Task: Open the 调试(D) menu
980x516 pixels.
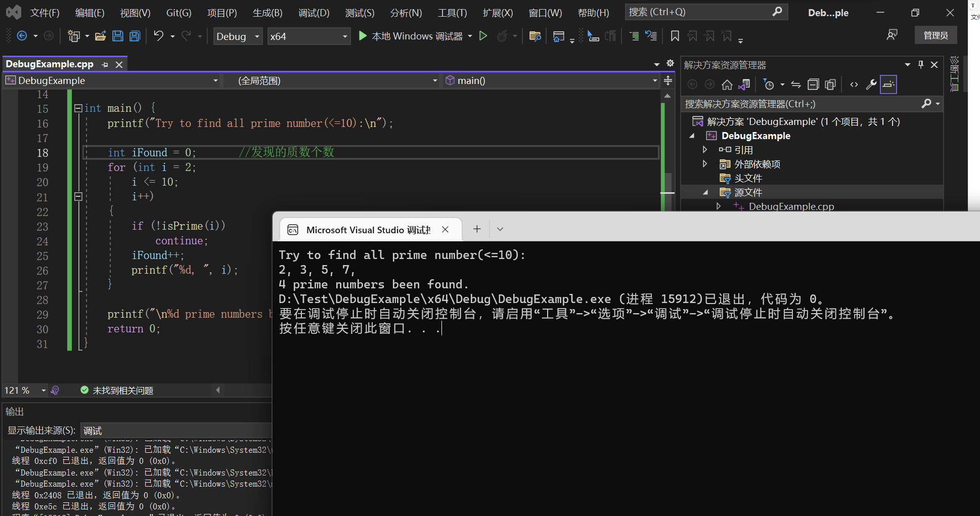Action: pos(314,13)
